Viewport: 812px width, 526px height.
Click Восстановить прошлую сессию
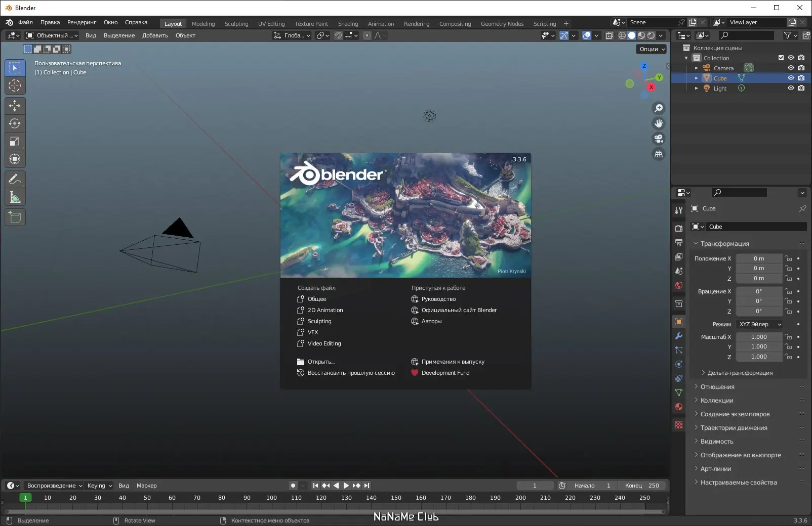click(351, 373)
